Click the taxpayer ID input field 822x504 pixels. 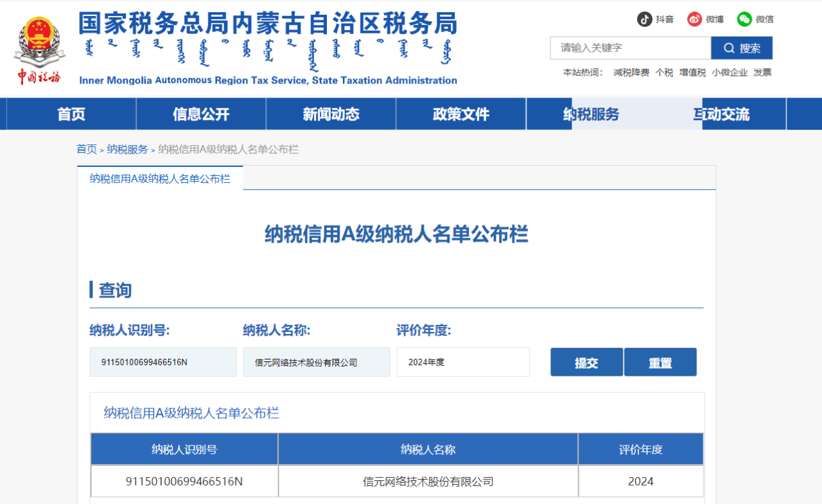(162, 361)
